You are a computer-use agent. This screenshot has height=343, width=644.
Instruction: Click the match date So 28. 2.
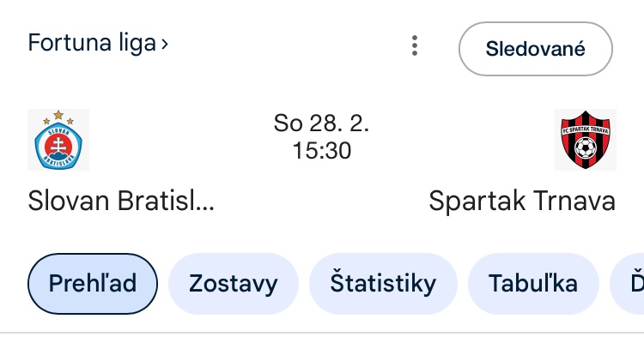(x=321, y=123)
